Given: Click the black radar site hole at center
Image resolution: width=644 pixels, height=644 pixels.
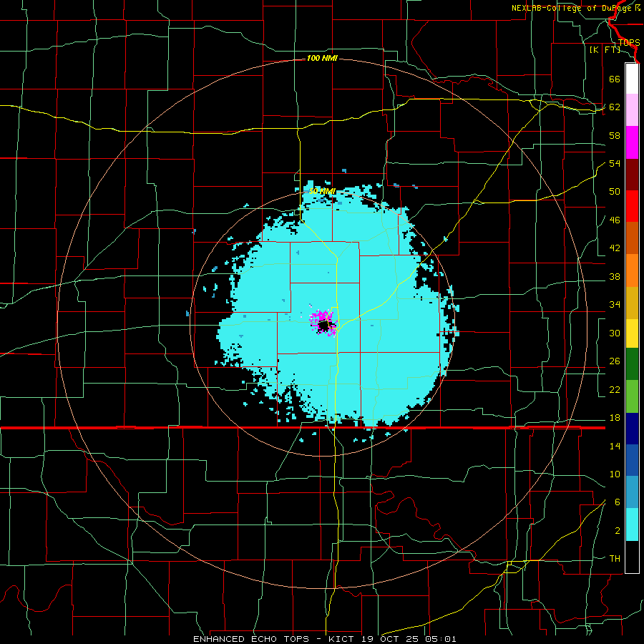Looking at the screenshot, I should point(324,326).
